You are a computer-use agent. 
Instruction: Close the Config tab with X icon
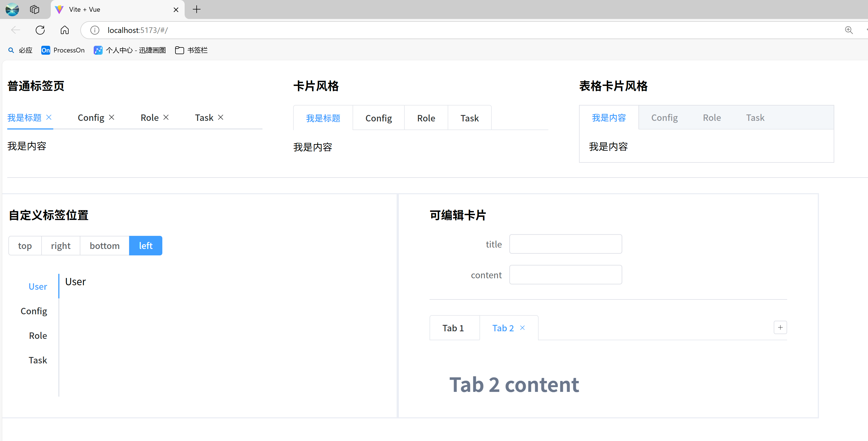coord(112,117)
